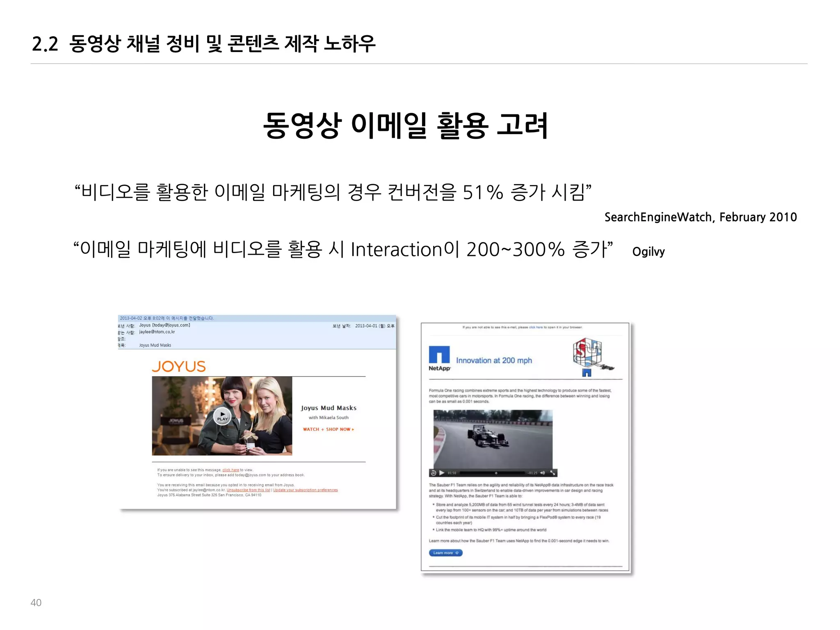Click the quote about 51% conversion increase
This screenshot has width=840, height=630.
[x=333, y=192]
